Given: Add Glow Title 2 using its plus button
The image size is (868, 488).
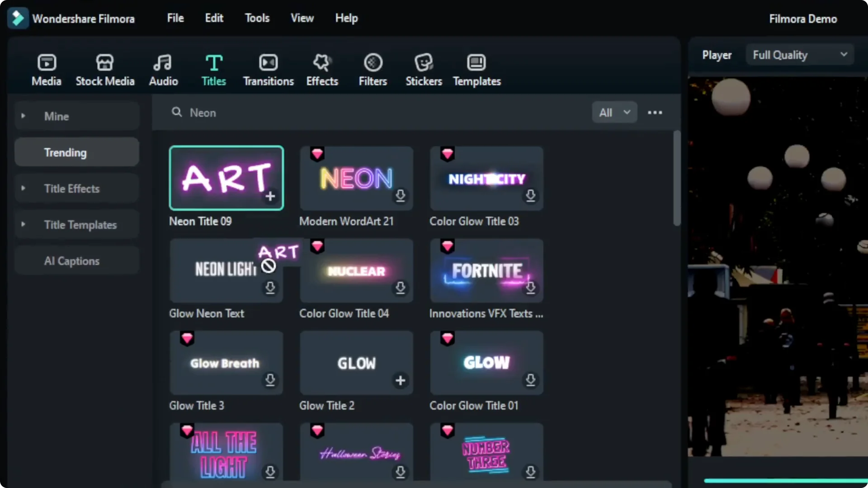Looking at the screenshot, I should (x=400, y=380).
